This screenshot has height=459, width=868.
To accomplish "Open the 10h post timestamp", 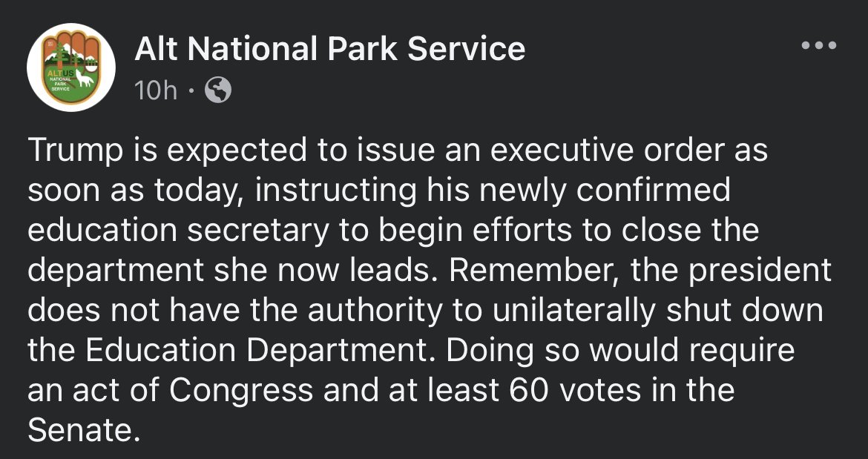I will pyautogui.click(x=156, y=90).
